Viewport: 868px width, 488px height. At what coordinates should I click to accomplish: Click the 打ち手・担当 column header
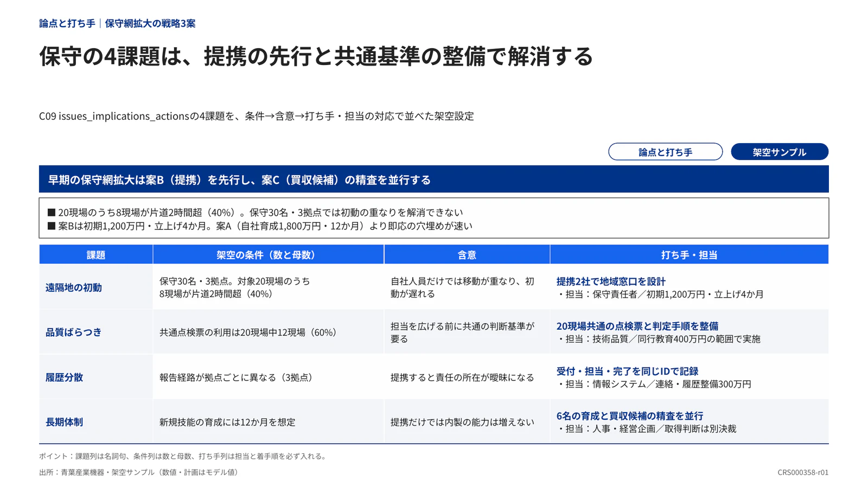(x=690, y=254)
